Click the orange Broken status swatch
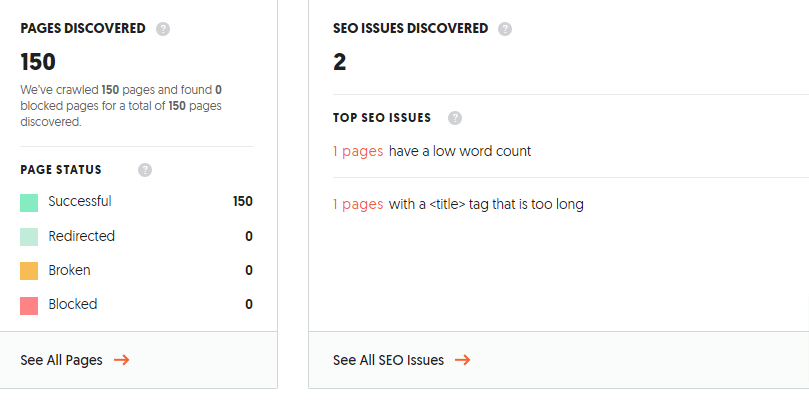Viewport: 809px width, 401px height. (x=29, y=271)
